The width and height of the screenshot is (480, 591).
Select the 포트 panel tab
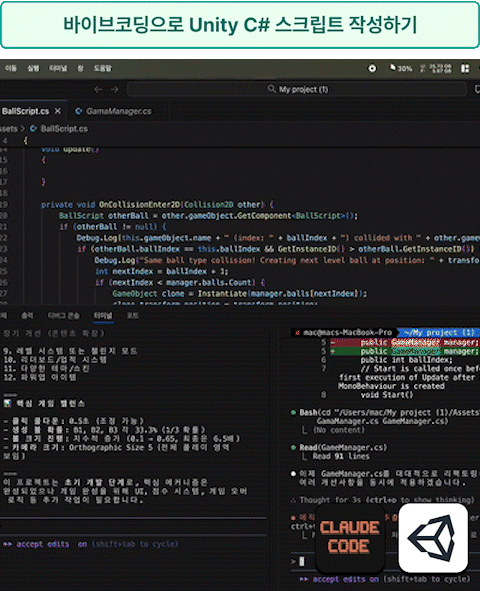click(132, 315)
